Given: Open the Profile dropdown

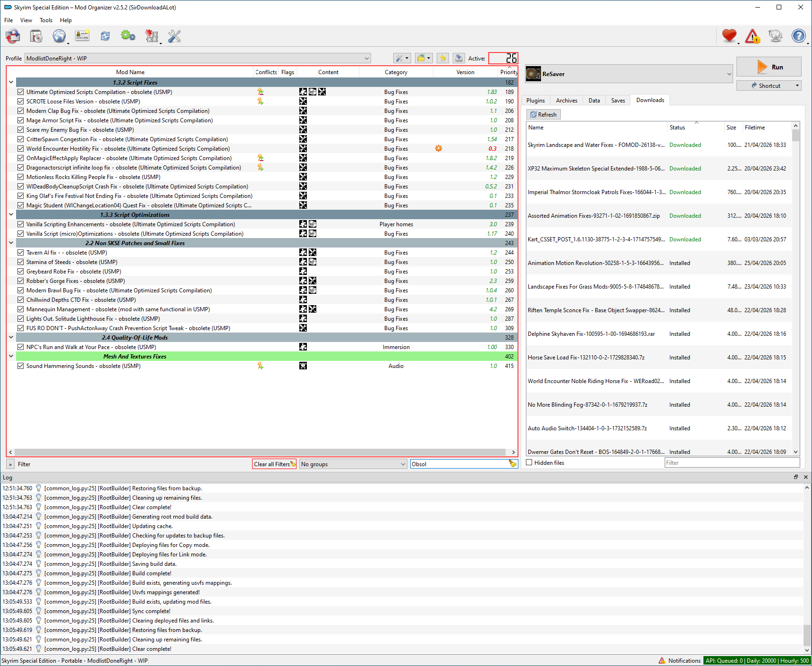Looking at the screenshot, I should pos(197,59).
